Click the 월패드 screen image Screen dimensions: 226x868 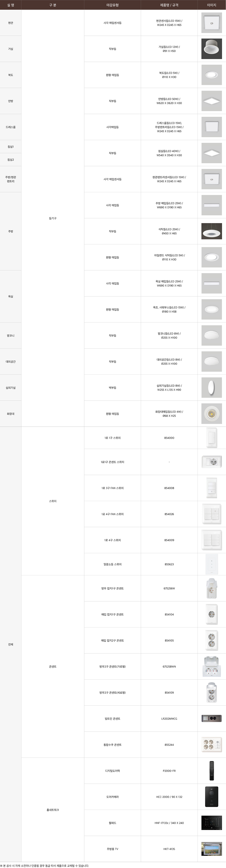pyautogui.click(x=211, y=823)
